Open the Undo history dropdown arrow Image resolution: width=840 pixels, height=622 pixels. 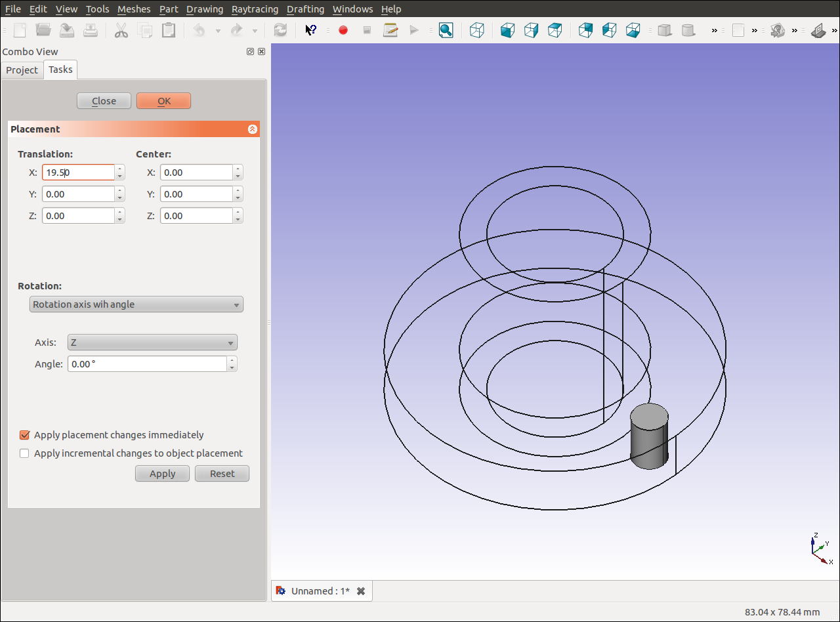click(218, 30)
